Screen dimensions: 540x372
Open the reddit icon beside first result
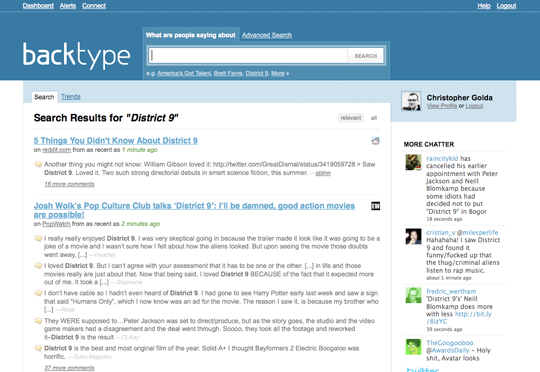pos(375,141)
